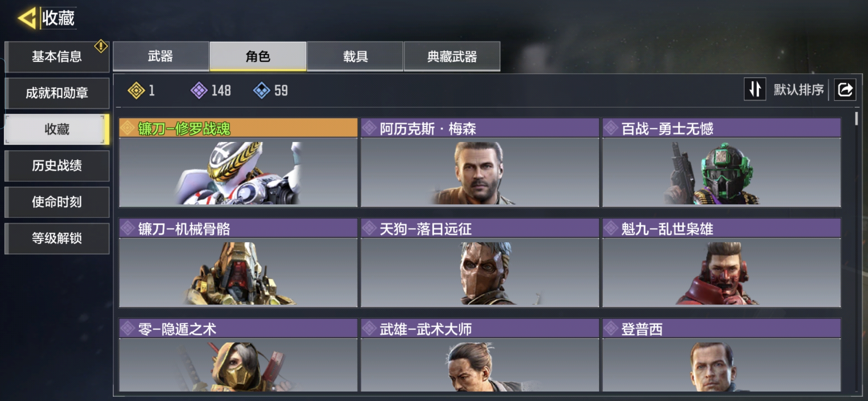Open 历史战绩 in the sidebar

tap(57, 166)
